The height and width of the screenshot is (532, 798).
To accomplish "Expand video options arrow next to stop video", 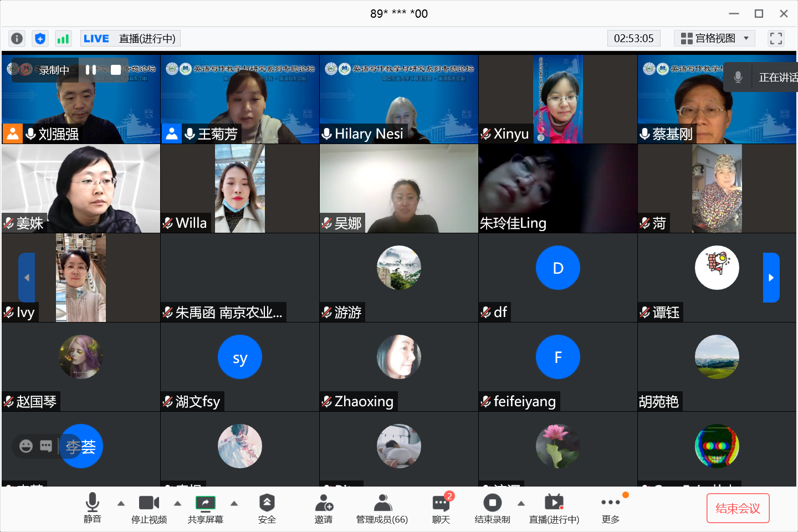I will point(177,504).
